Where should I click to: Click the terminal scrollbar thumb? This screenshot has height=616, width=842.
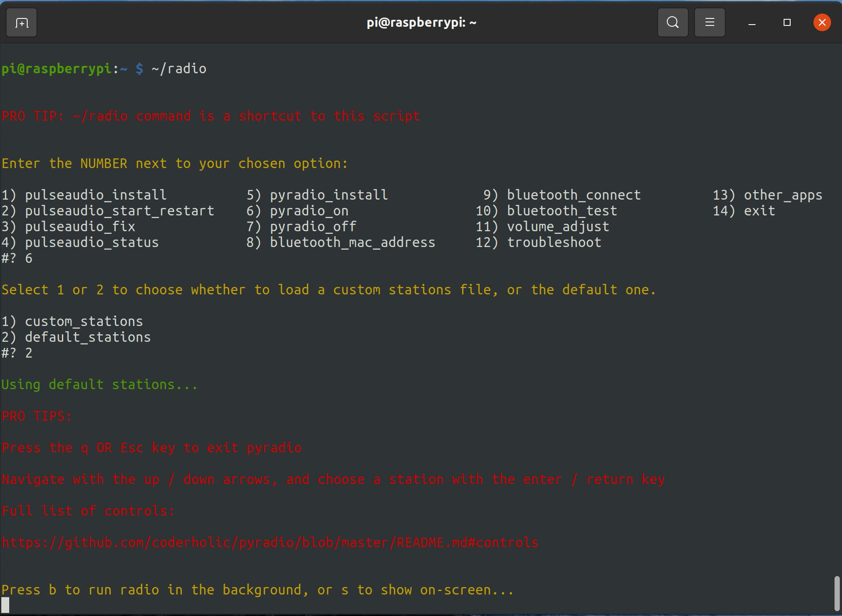[837, 593]
